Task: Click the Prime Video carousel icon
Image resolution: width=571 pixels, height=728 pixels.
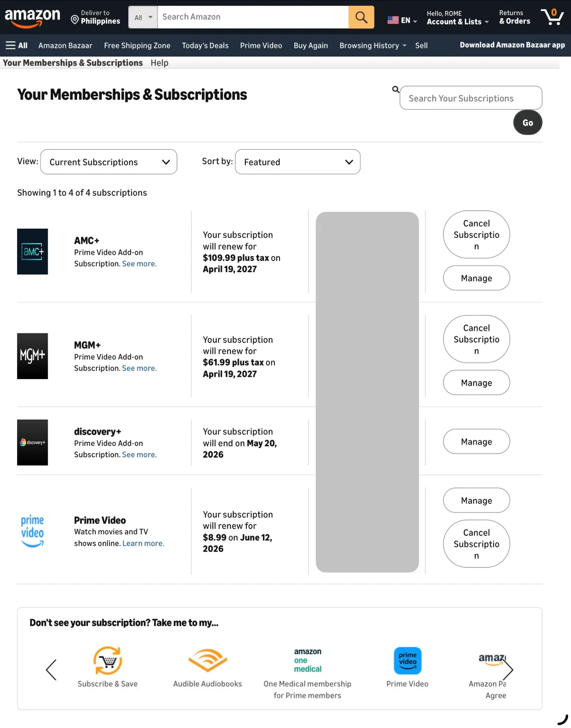Action: (x=407, y=661)
